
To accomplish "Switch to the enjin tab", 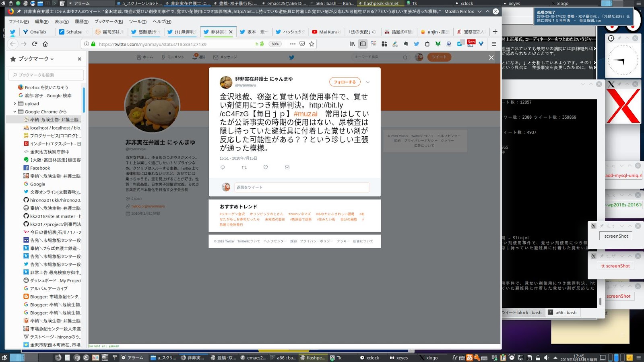I will tap(435, 32).
